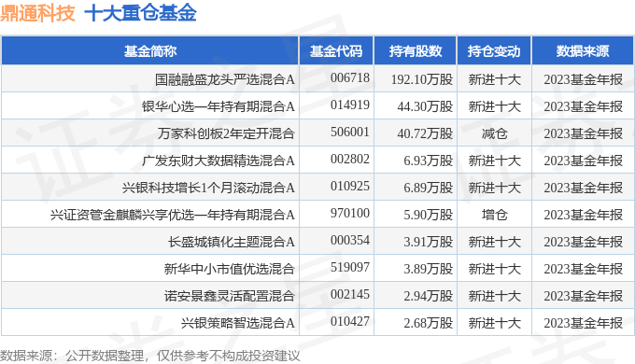Select fund code 002145

click(350, 295)
